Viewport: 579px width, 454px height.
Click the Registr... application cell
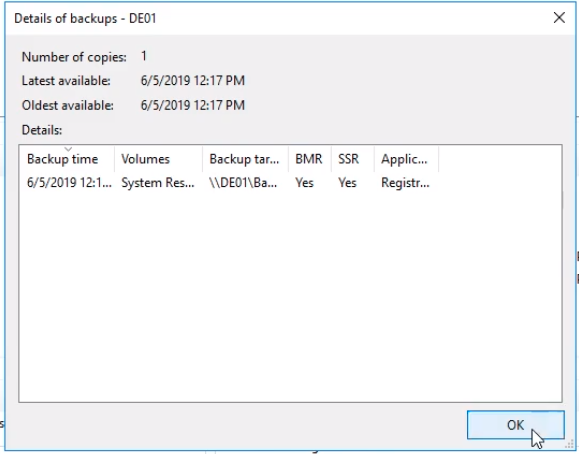[405, 183]
